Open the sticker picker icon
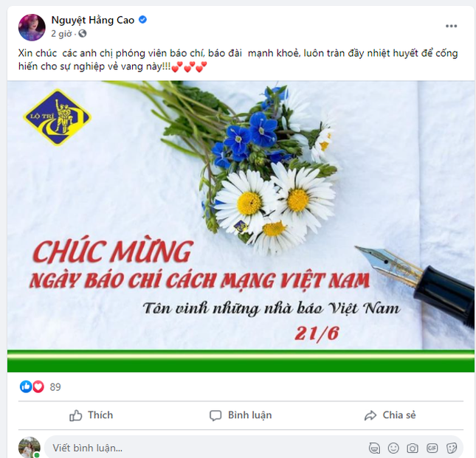This screenshot has width=476, height=458. pyautogui.click(x=452, y=448)
